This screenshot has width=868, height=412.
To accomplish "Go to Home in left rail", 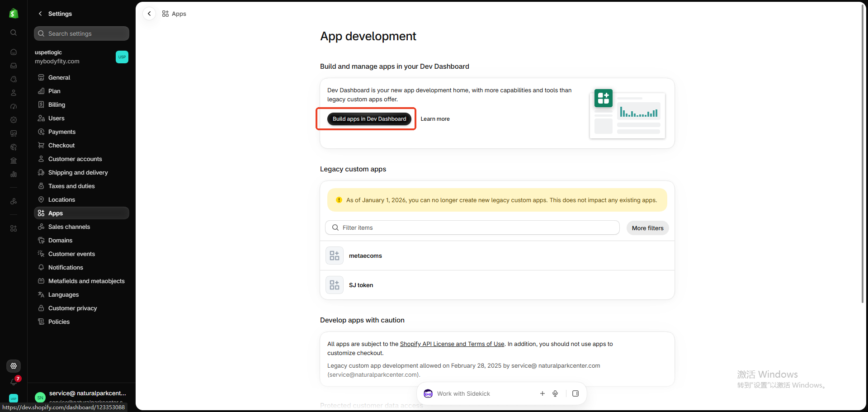I will coord(14,52).
